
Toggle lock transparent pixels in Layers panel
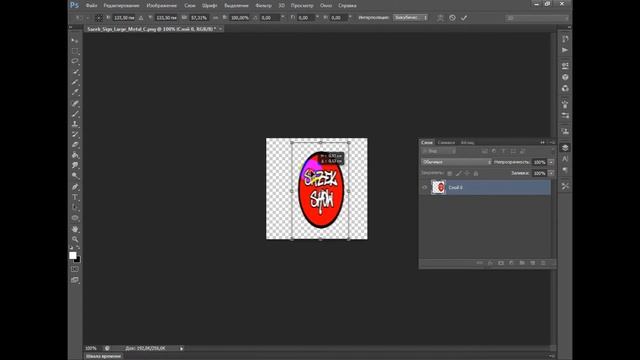(449, 173)
